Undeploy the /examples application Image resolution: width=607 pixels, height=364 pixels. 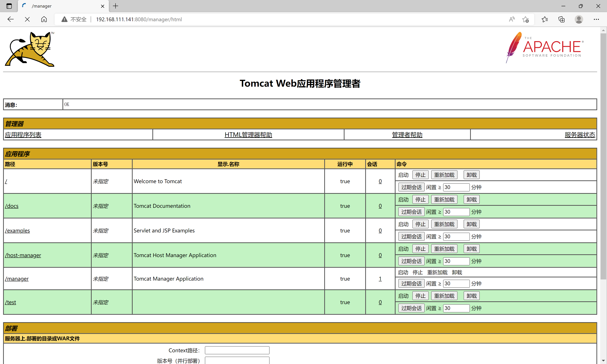click(x=472, y=224)
